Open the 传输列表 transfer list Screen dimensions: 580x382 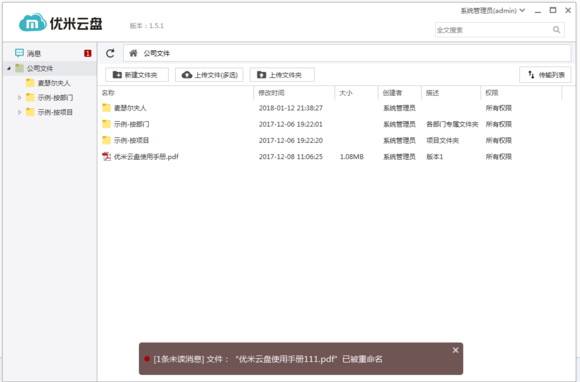tap(546, 75)
